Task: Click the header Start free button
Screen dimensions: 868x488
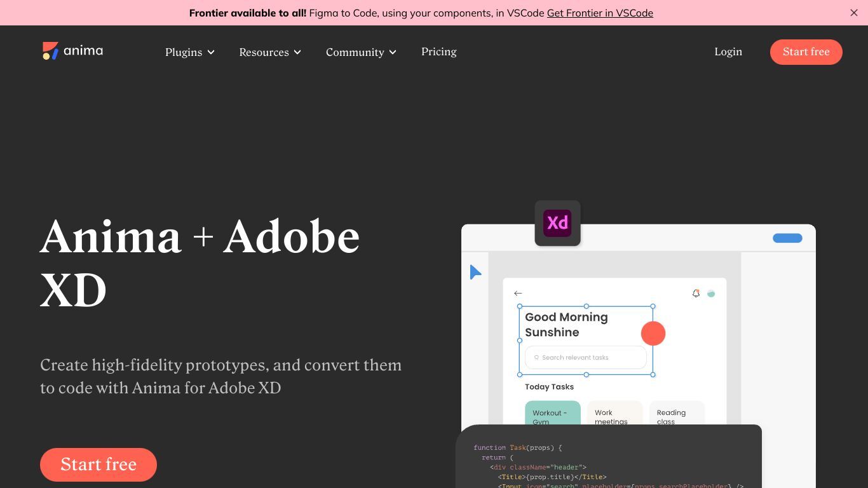Action: coord(806,52)
